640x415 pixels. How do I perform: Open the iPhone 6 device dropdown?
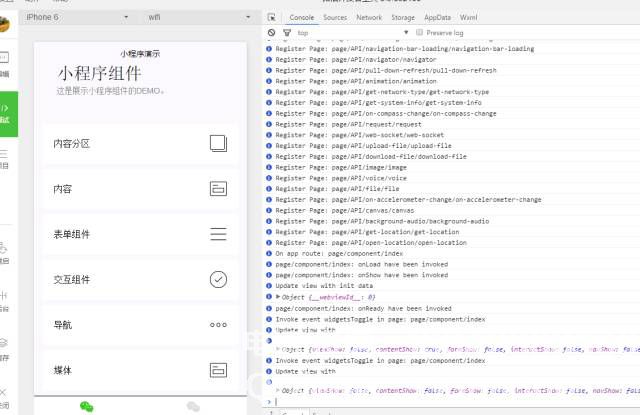point(77,17)
